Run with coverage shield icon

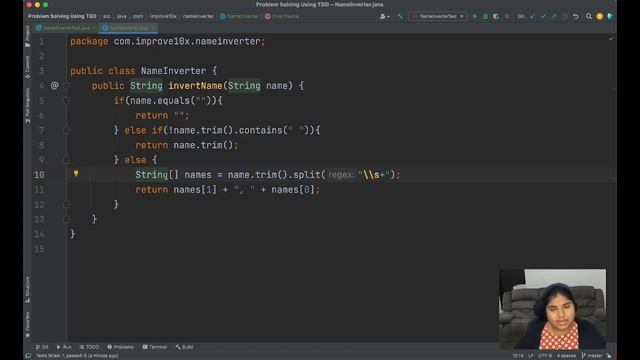pos(496,16)
